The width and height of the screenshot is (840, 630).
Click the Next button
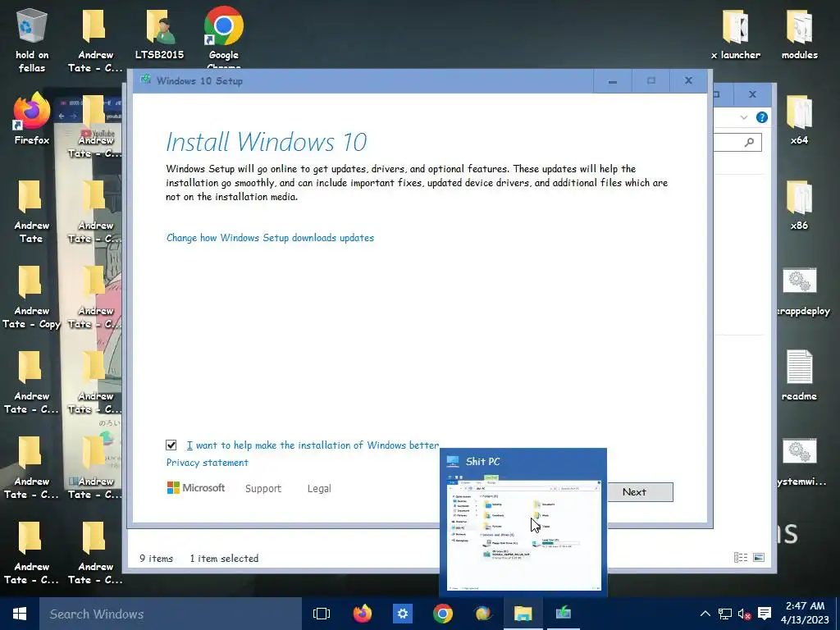coord(634,492)
